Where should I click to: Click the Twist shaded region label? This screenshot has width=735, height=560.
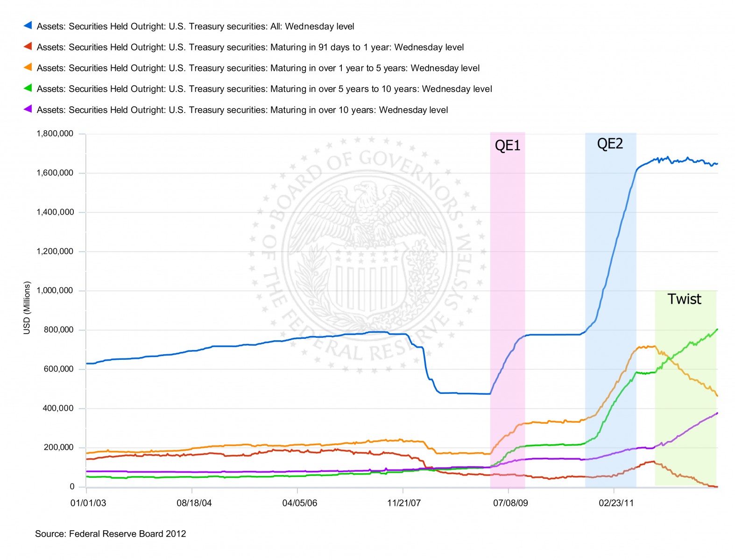pos(684,299)
